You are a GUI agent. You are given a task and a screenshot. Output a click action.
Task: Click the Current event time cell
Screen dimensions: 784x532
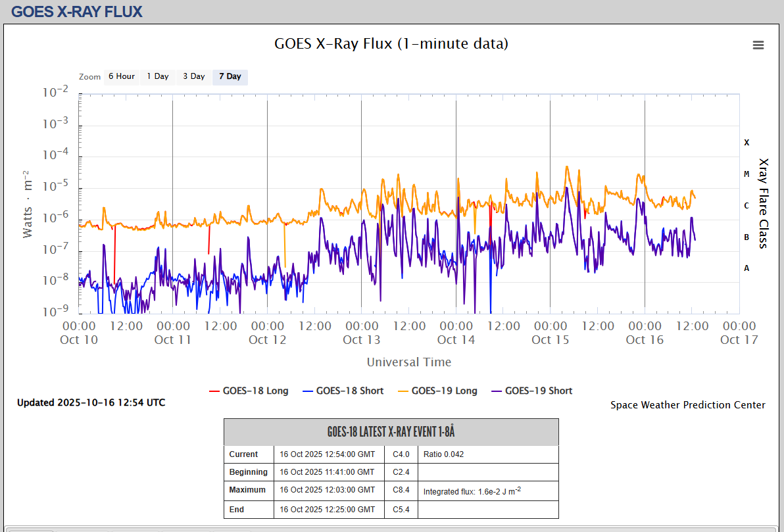(328, 454)
